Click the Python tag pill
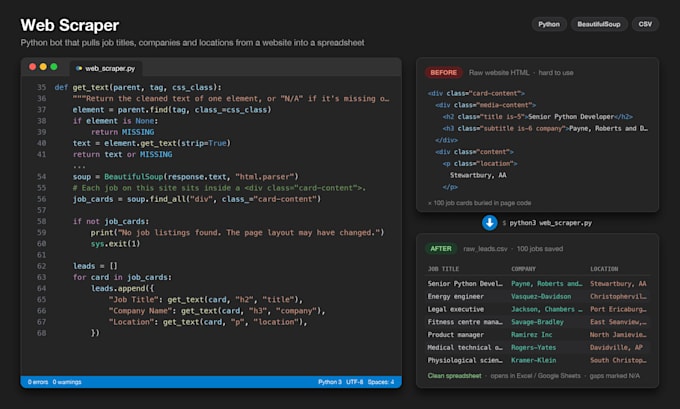680x409 pixels. 549,24
